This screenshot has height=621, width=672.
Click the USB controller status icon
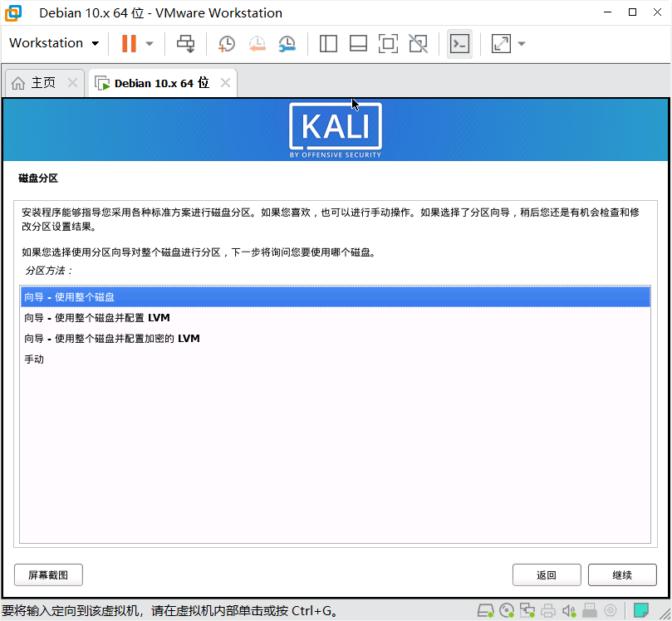click(x=590, y=611)
